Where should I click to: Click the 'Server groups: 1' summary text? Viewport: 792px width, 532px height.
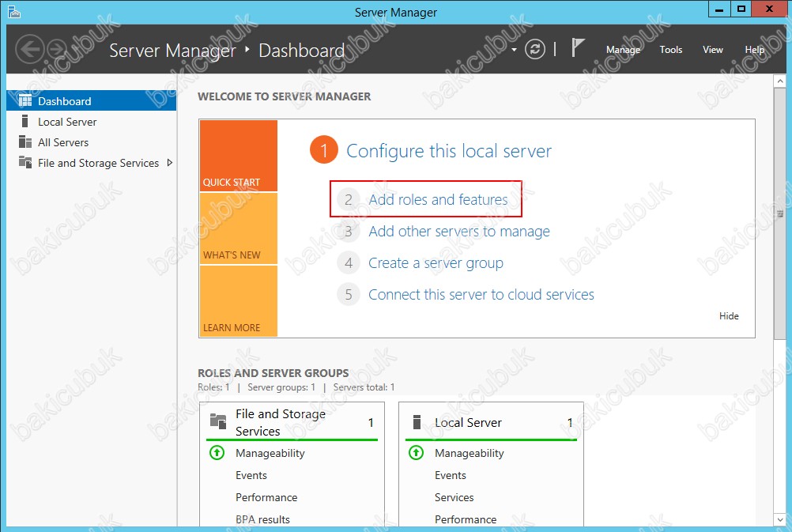click(281, 387)
